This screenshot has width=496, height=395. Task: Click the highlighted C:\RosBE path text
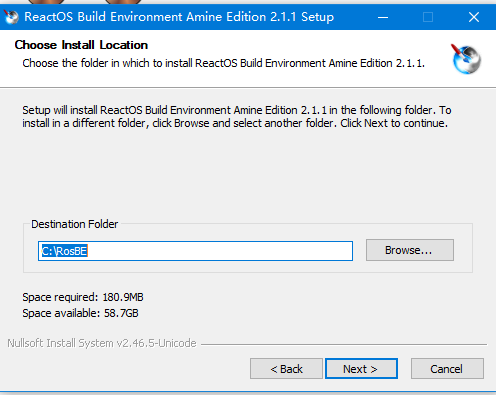point(64,251)
